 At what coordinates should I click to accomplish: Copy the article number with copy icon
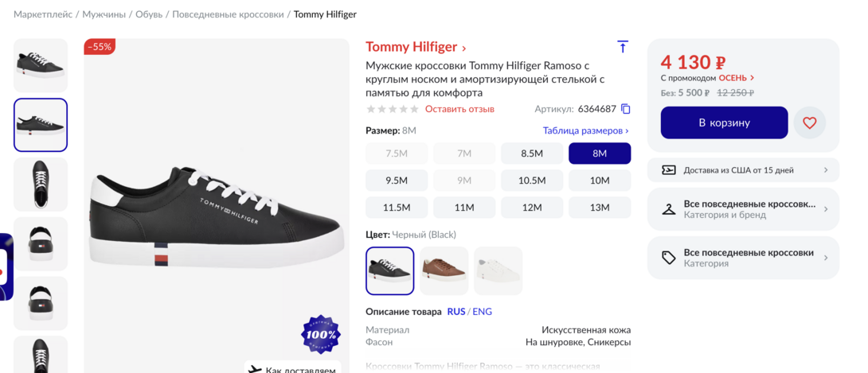tap(626, 109)
